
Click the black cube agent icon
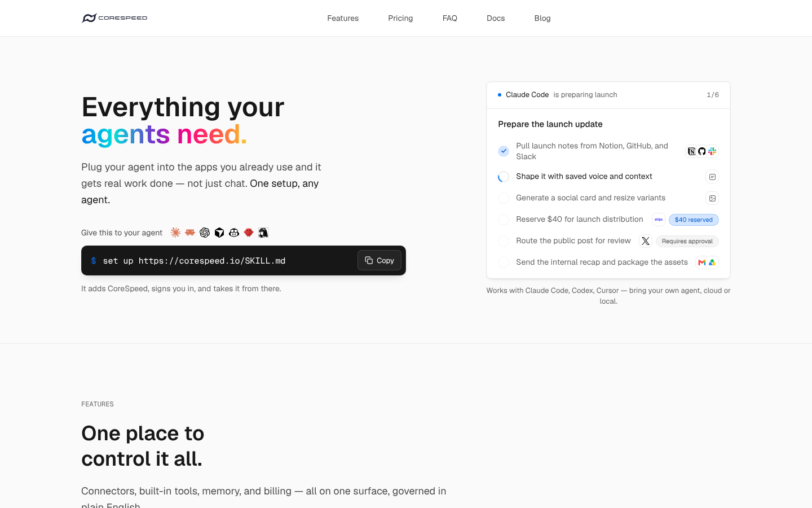(219, 233)
